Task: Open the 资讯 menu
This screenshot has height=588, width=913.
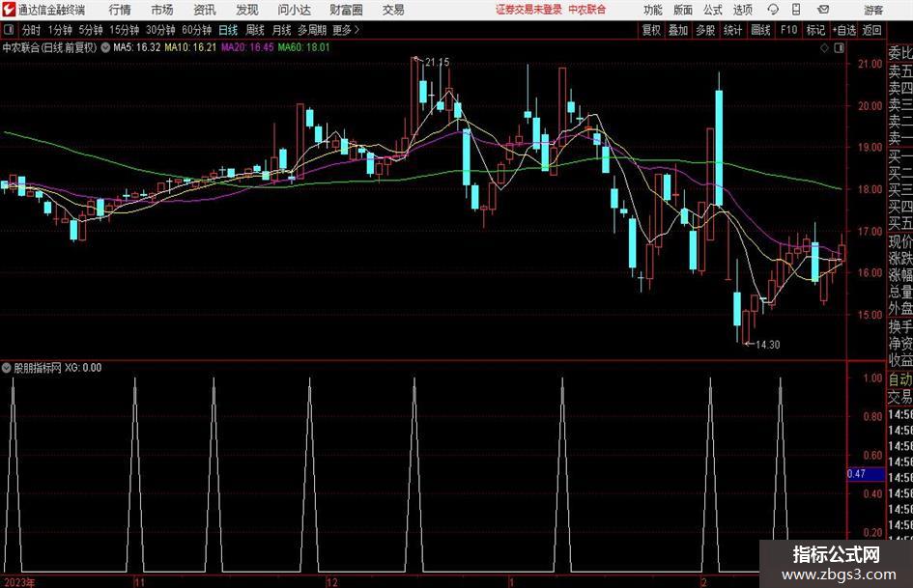Action: (x=205, y=10)
